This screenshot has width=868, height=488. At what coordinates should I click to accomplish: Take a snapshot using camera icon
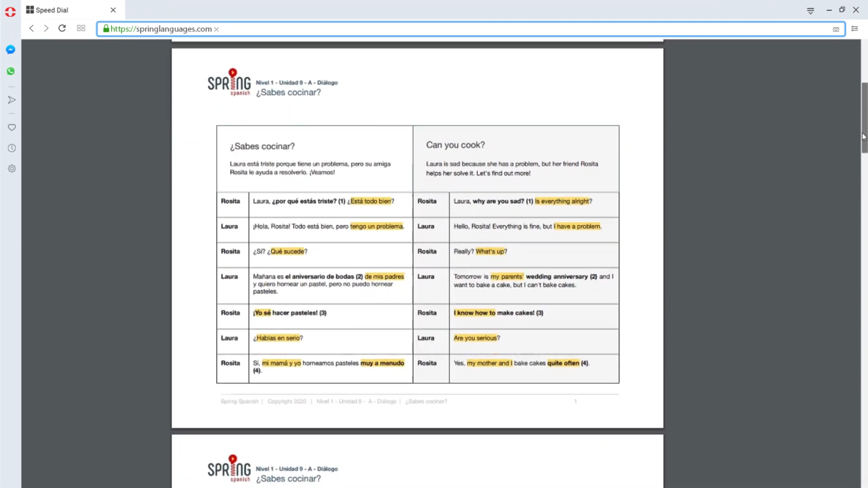tap(836, 29)
